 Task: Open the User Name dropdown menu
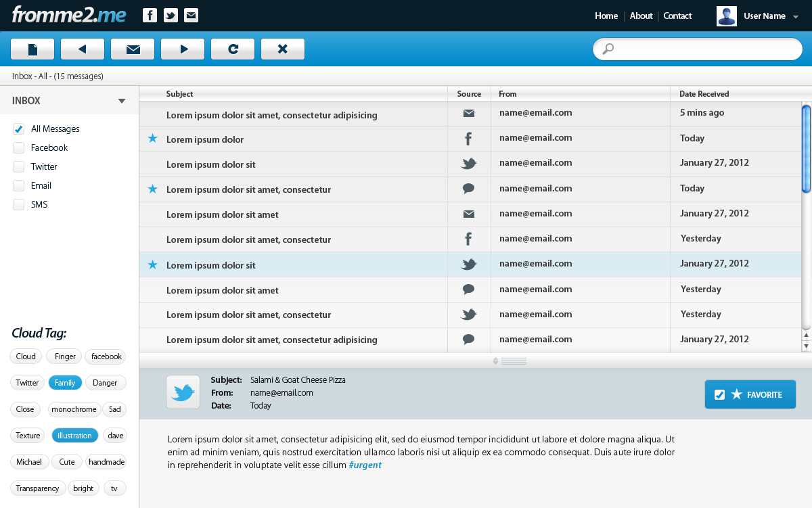click(x=796, y=16)
